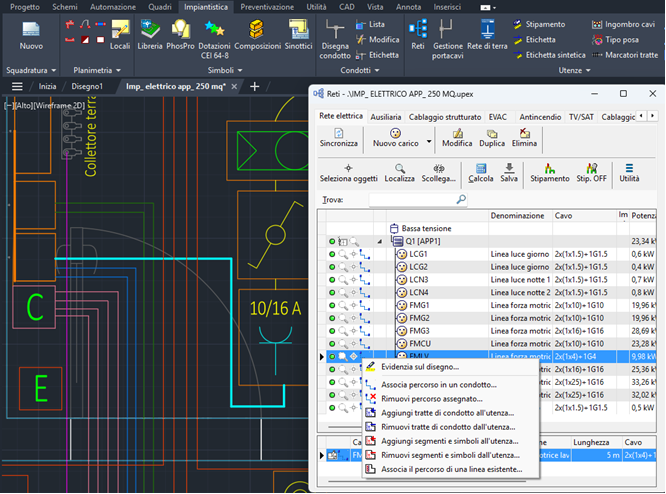666x494 pixels.
Task: Click the Elimina delete icon
Action: 524,134
